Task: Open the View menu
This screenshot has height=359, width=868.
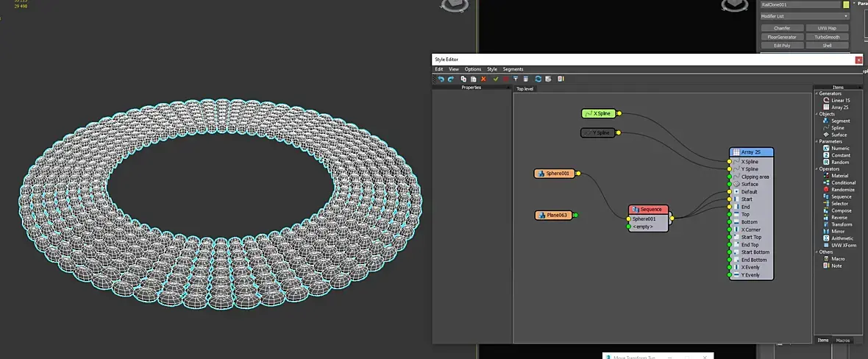Action: click(x=454, y=69)
